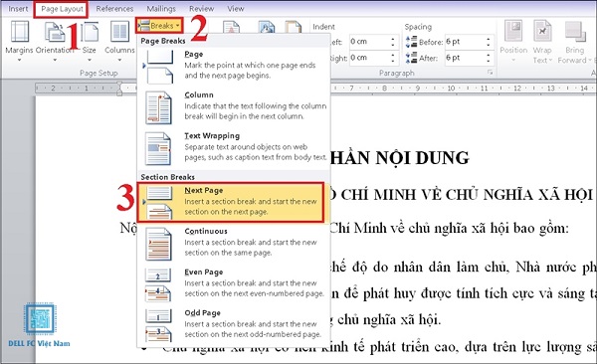
Task: Click the "Indent" heading in the ribbon
Action: [323, 27]
